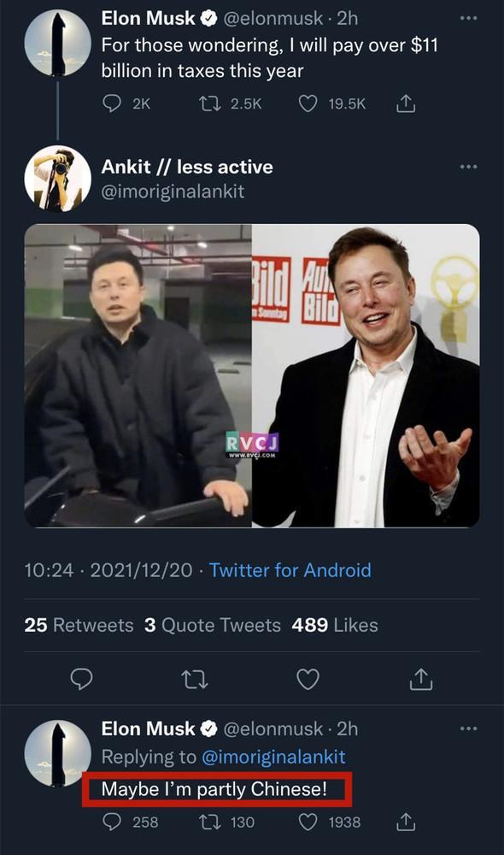The height and width of the screenshot is (855, 504).
Task: Open more options on top Elon tweet
Action: [468, 18]
